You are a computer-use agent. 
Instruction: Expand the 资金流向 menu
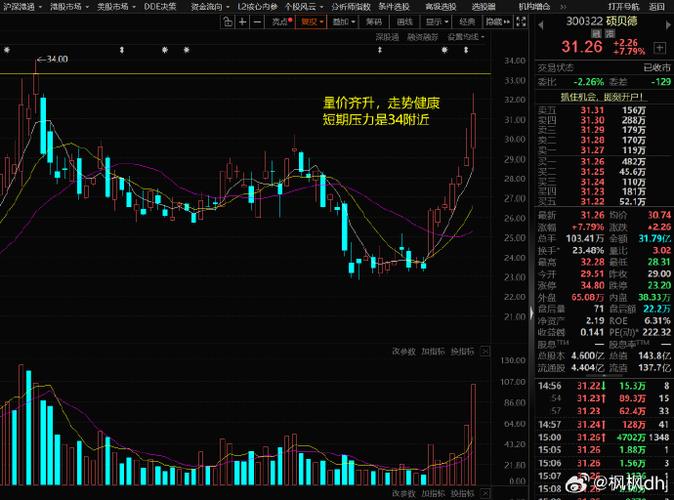210,6
